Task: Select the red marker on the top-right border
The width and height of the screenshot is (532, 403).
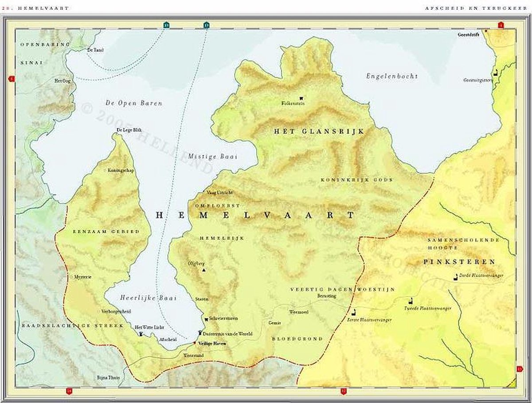Action: pos(501,25)
